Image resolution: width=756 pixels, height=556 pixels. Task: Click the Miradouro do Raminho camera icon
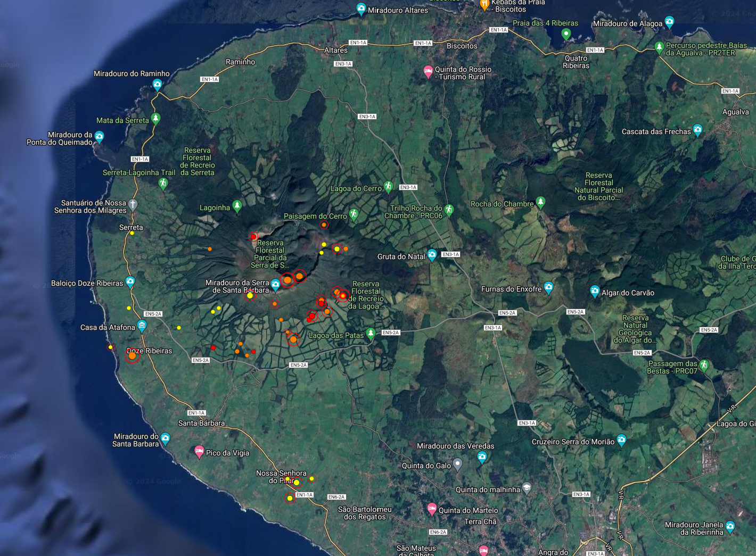pyautogui.click(x=157, y=84)
